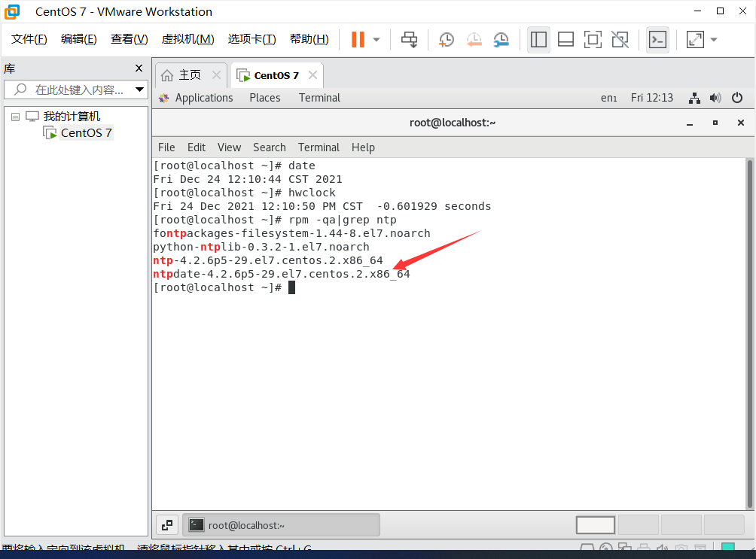
Task: Open the GNOME Places menu
Action: coord(265,98)
